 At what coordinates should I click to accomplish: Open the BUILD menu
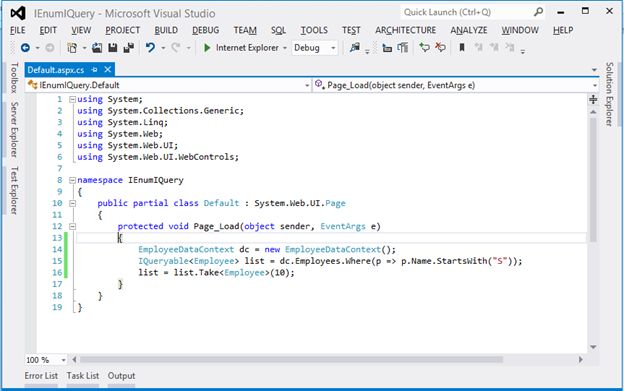(166, 30)
